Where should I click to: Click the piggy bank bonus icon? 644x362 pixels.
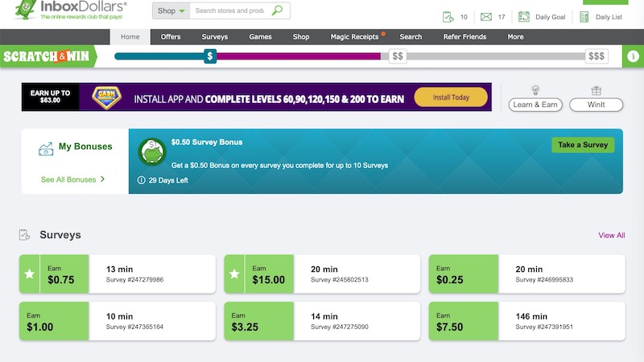(x=152, y=151)
